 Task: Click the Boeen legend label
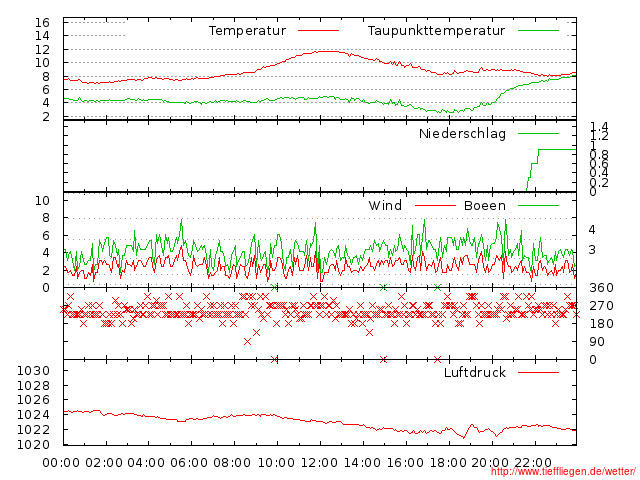pyautogui.click(x=485, y=205)
